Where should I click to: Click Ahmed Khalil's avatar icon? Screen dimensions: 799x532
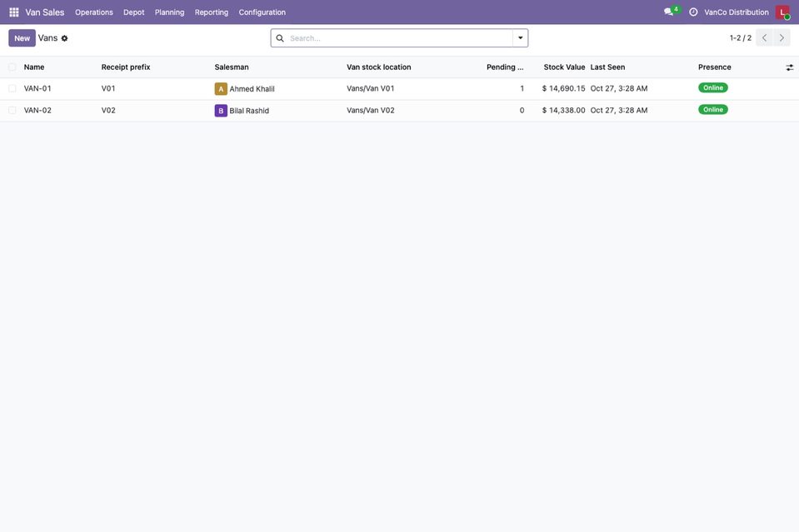coord(221,89)
